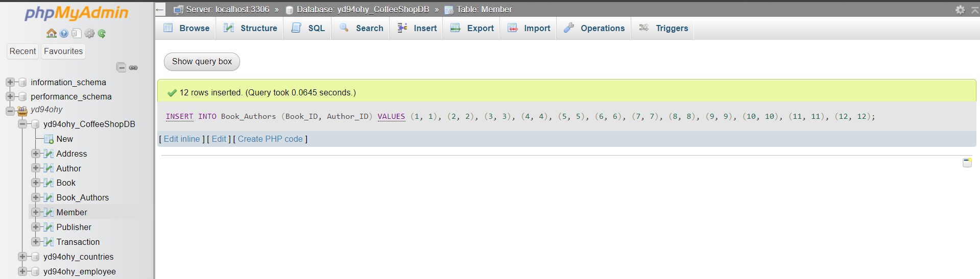Open the Triggers tab
Viewport: 980px width, 279px height.
tap(663, 28)
